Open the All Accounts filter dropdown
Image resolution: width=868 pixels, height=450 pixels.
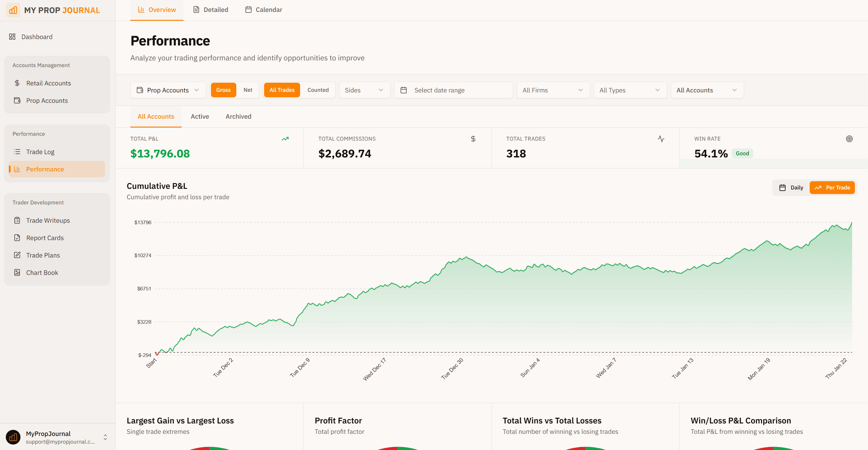(707, 90)
